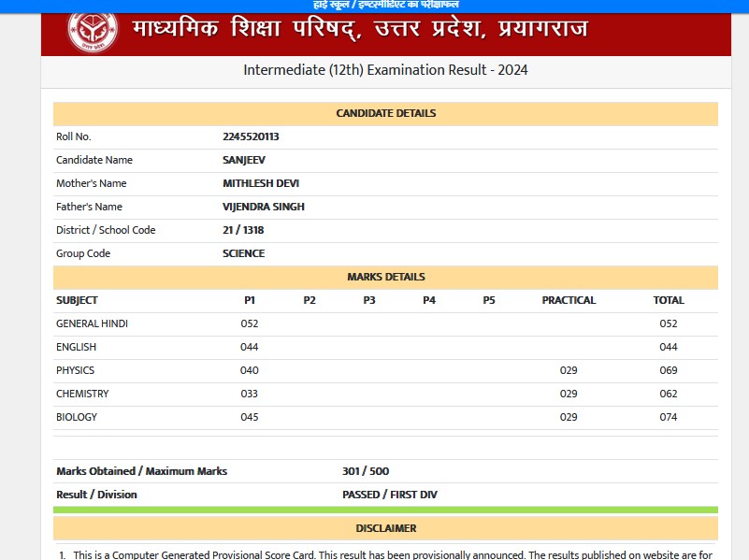Click the Father's Name label
The height and width of the screenshot is (560, 749).
point(90,207)
